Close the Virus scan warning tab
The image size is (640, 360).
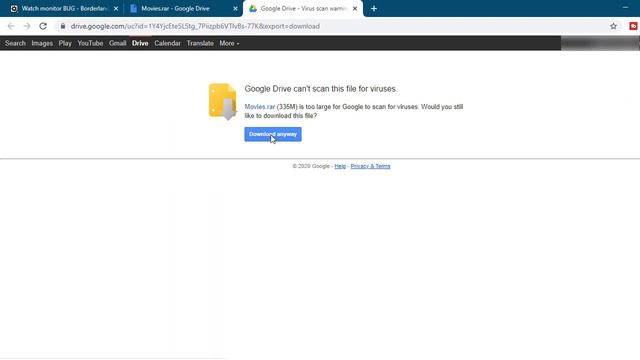pos(355,9)
